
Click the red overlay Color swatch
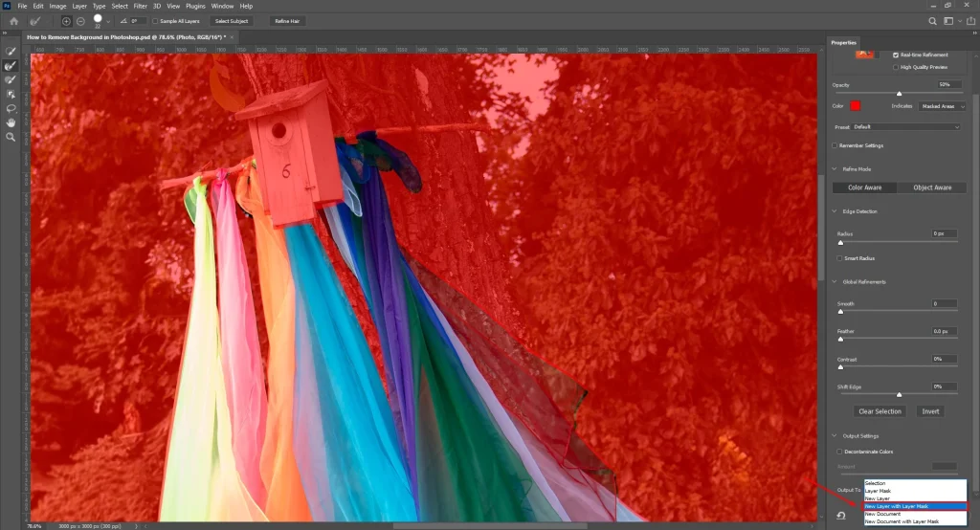point(855,105)
